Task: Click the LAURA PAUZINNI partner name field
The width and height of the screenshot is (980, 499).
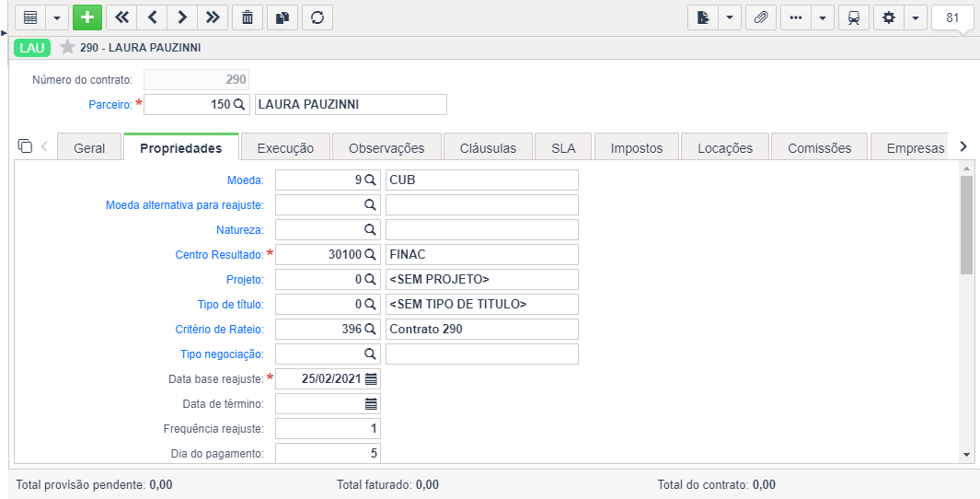Action: tap(351, 104)
